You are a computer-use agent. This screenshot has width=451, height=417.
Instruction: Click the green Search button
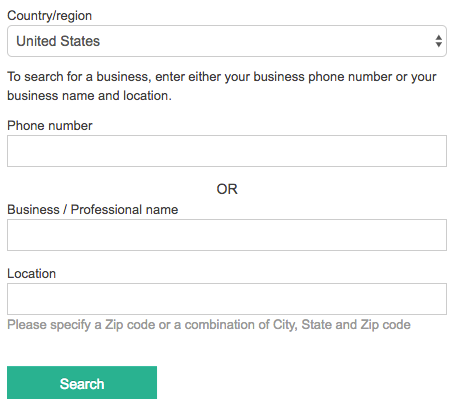click(x=82, y=382)
